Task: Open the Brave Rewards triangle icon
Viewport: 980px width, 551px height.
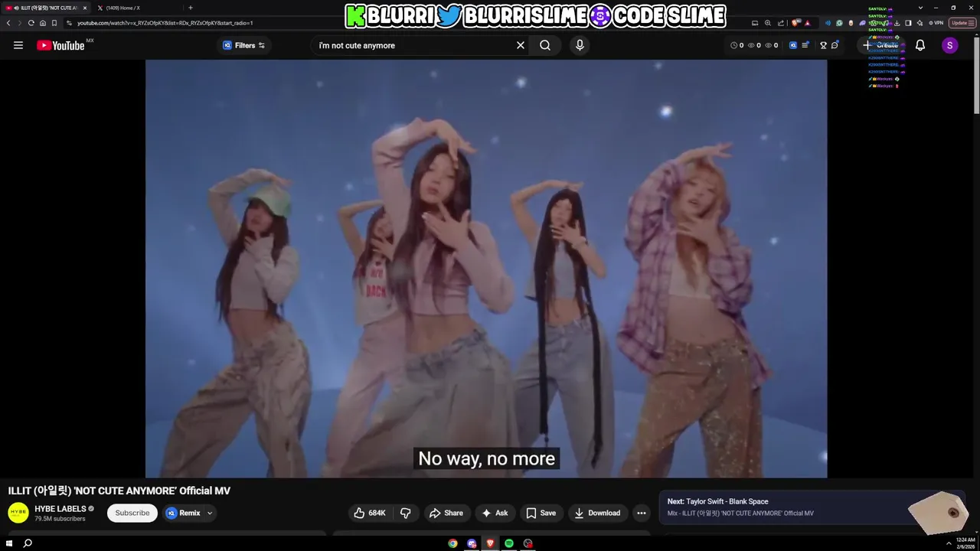Action: point(807,23)
